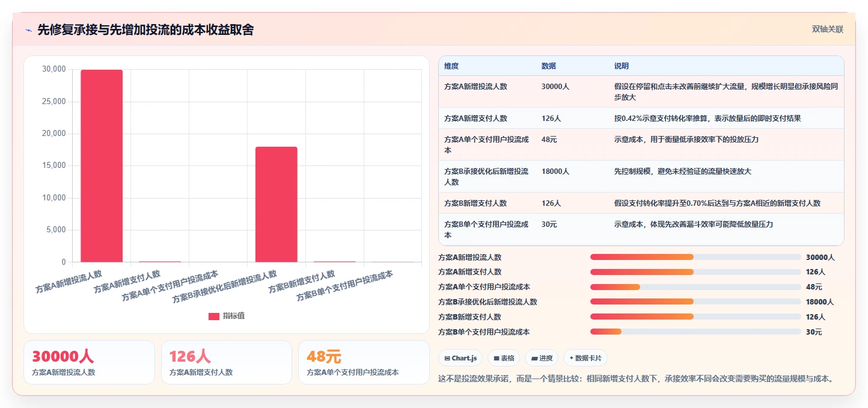Select the 表格 chip
Viewport: 868px width, 408px height.
(504, 358)
